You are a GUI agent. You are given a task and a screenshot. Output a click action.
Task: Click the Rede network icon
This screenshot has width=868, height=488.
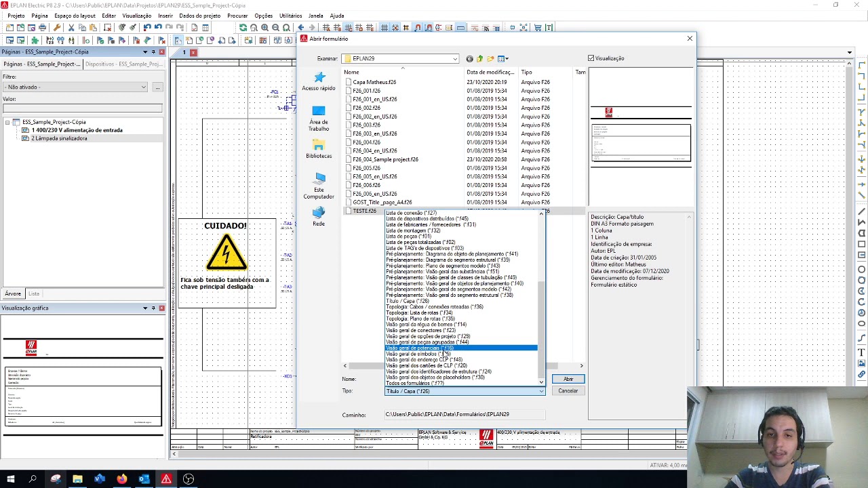click(319, 217)
